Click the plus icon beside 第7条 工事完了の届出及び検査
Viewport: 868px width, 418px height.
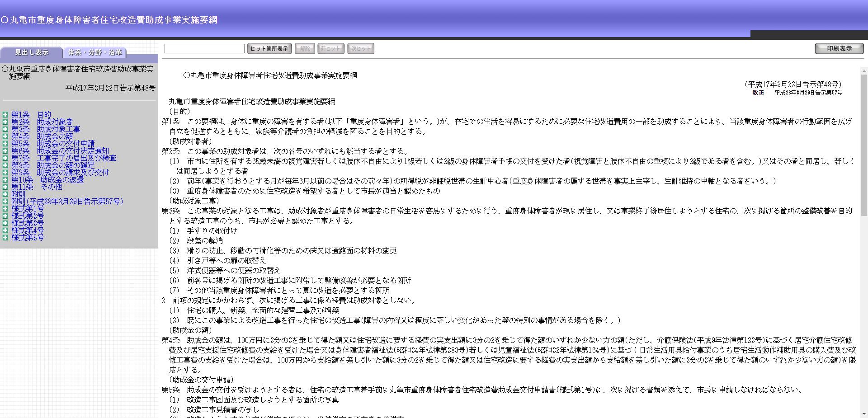click(6, 158)
